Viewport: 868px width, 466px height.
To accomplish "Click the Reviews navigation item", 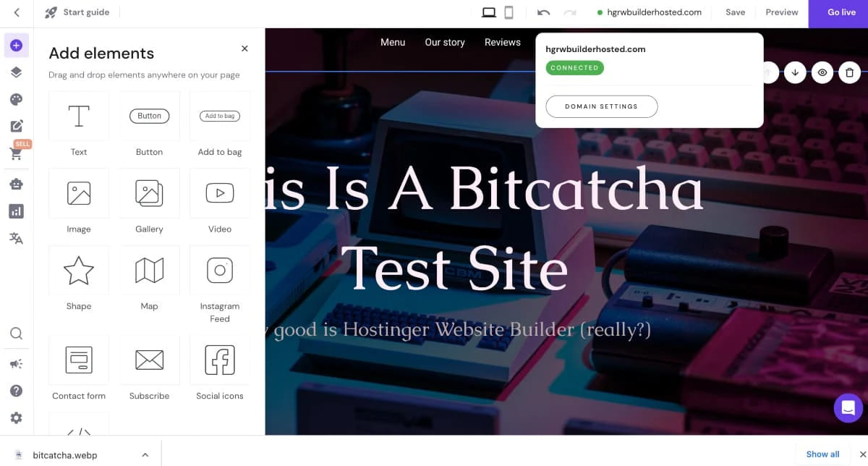I will 503,42.
